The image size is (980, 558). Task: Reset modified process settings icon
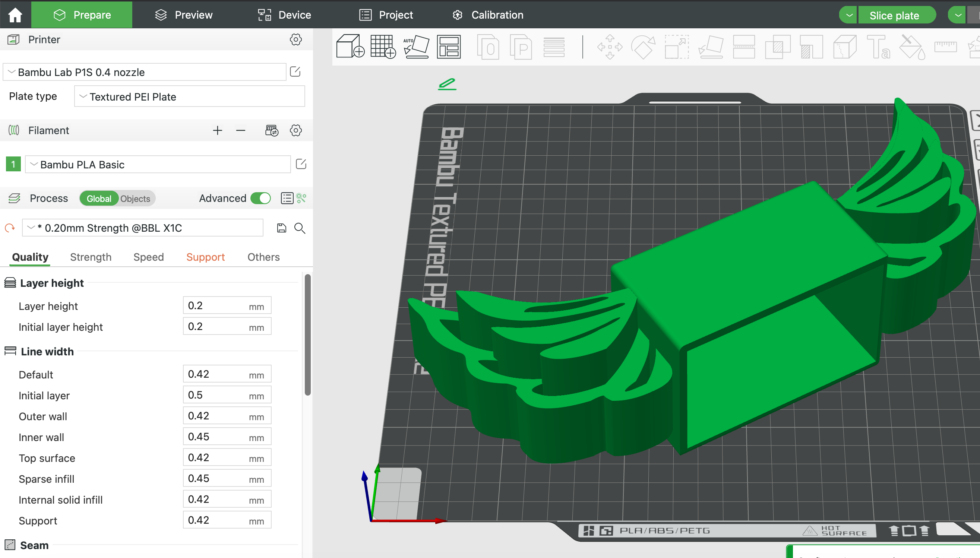[10, 228]
